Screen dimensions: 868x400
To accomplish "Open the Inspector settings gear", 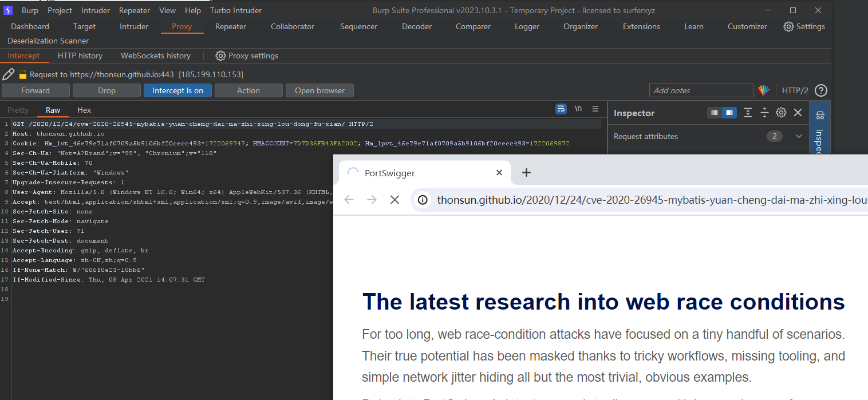I will [781, 113].
